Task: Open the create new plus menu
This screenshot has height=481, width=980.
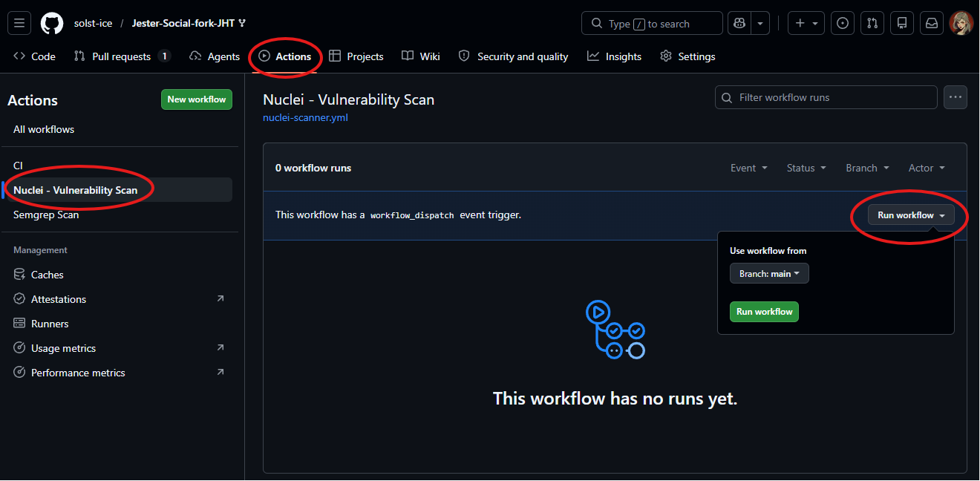Action: coord(806,23)
